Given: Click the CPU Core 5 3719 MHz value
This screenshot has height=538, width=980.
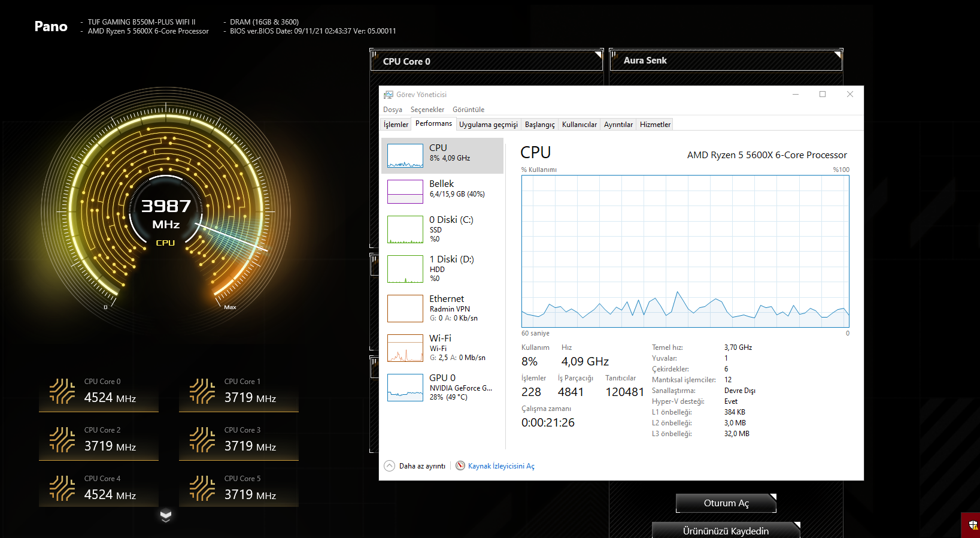Looking at the screenshot, I should pos(250,495).
